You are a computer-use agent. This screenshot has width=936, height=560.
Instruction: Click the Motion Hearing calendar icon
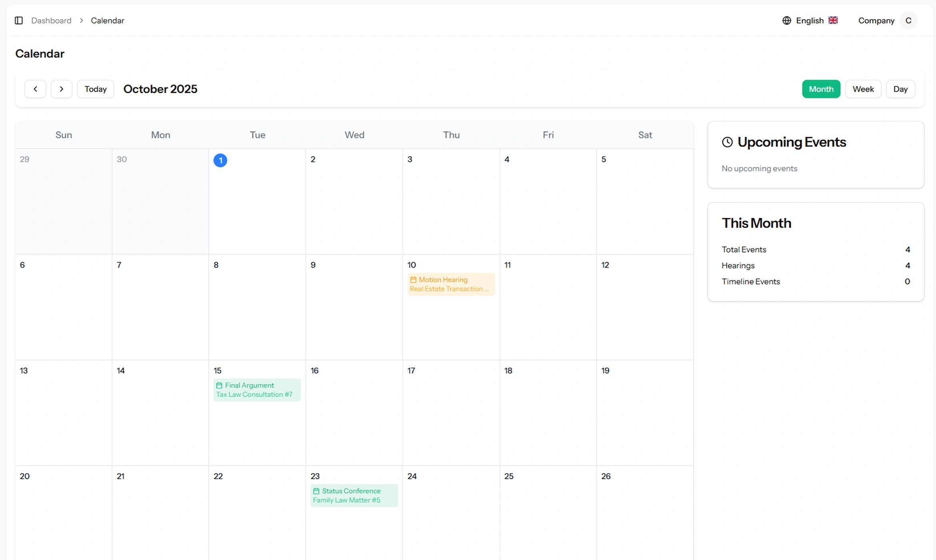[413, 280]
